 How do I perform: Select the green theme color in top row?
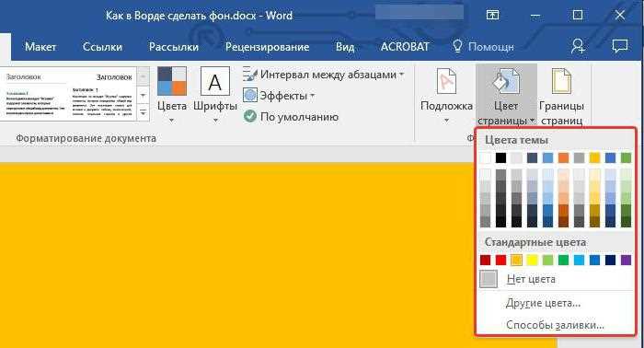[x=626, y=157]
